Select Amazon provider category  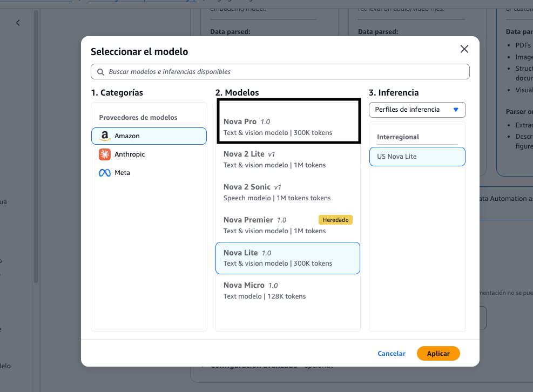pos(149,136)
